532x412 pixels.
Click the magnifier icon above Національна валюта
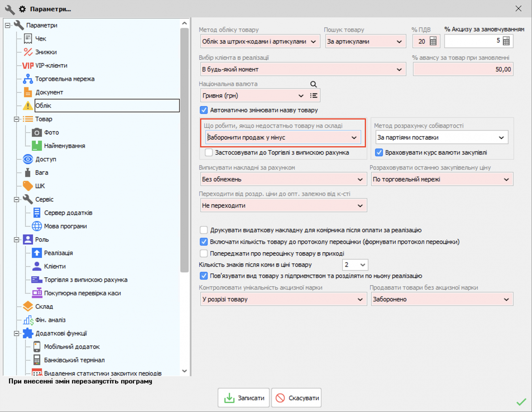click(313, 84)
